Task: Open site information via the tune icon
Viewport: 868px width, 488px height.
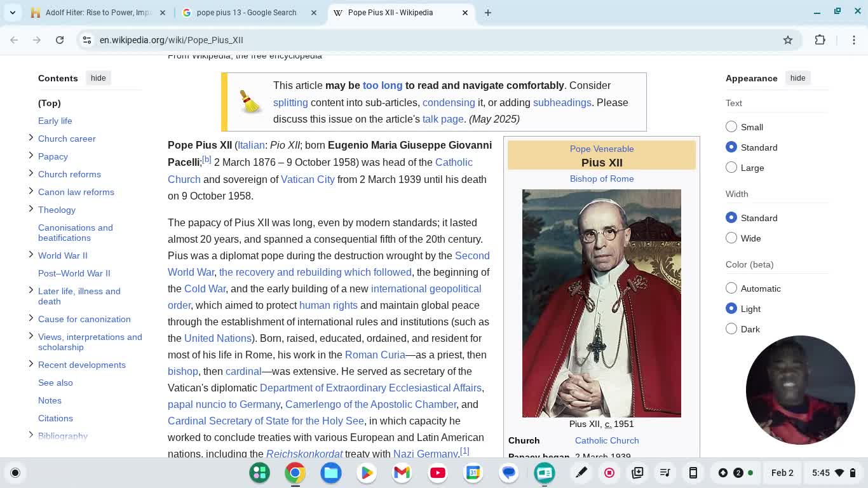Action: [86, 39]
